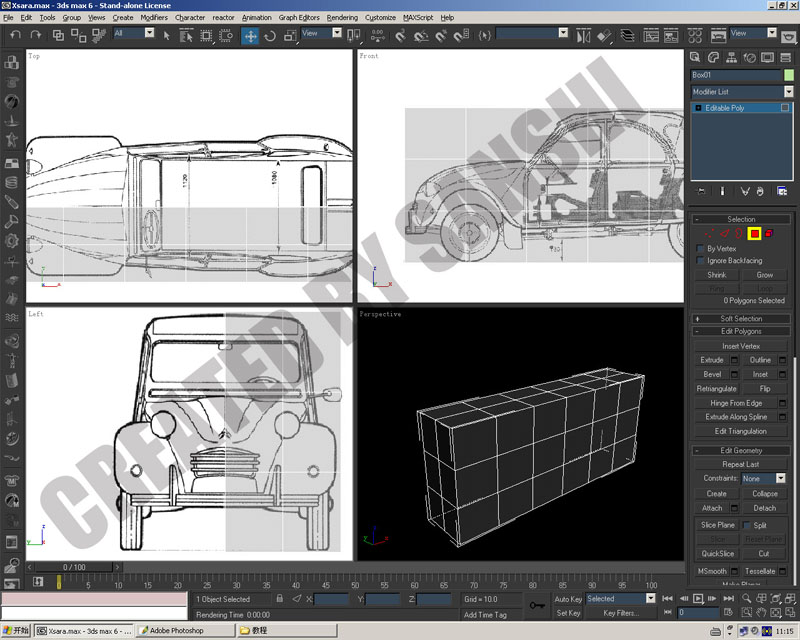The width and height of the screenshot is (800, 640).
Task: Select the Rotate tool icon
Action: tap(270, 36)
